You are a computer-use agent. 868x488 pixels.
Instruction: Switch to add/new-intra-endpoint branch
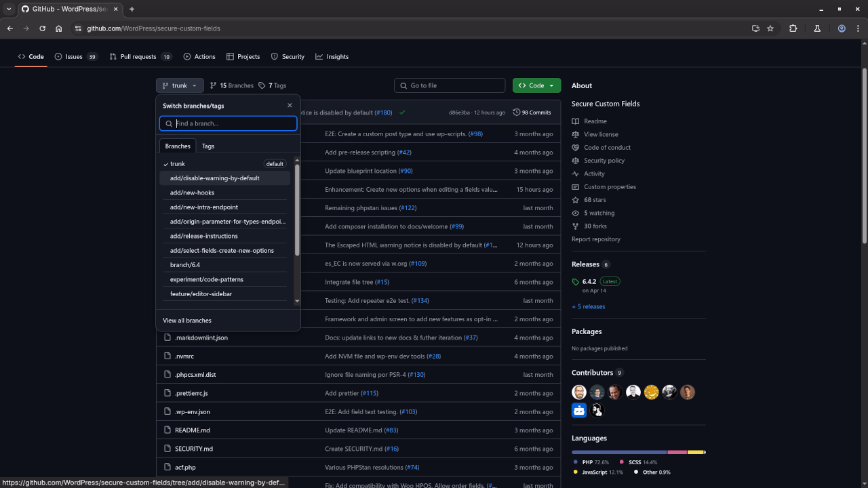coord(224,207)
